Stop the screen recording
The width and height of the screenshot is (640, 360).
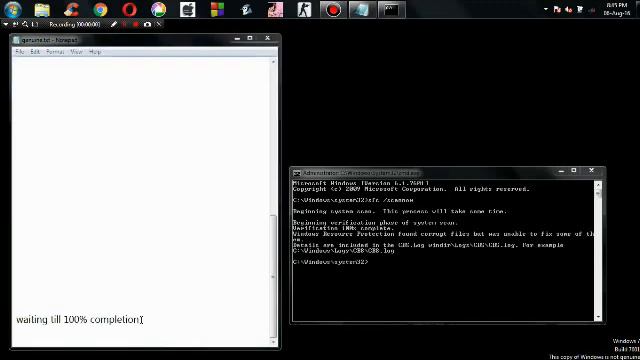[x=136, y=24]
